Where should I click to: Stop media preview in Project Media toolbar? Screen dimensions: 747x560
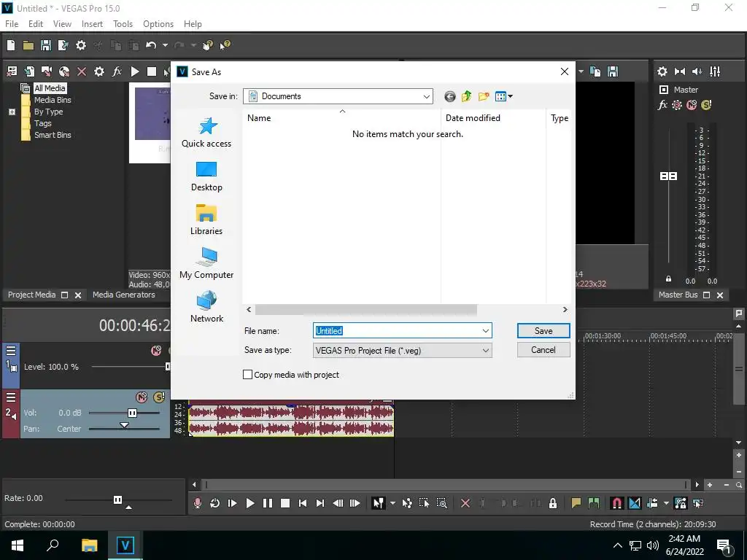[x=152, y=71]
